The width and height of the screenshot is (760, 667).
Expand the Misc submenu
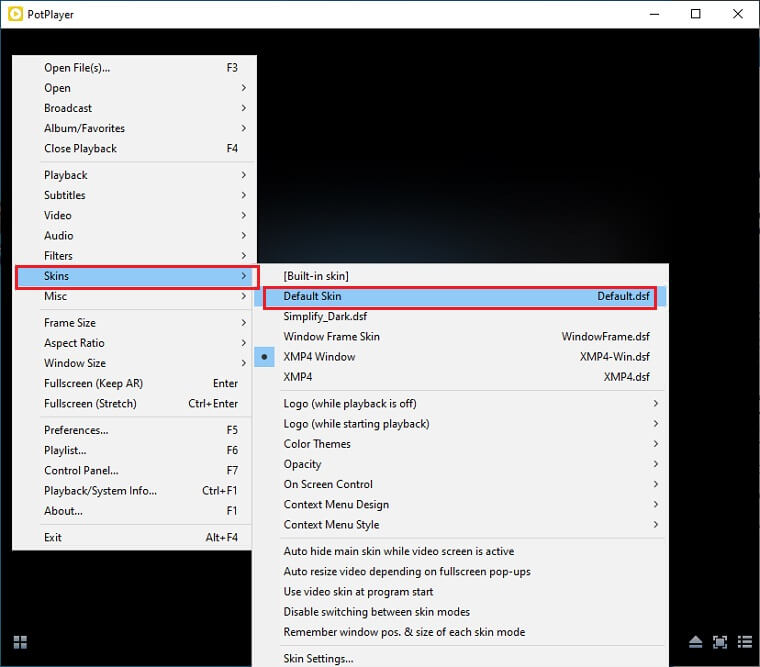pos(134,296)
